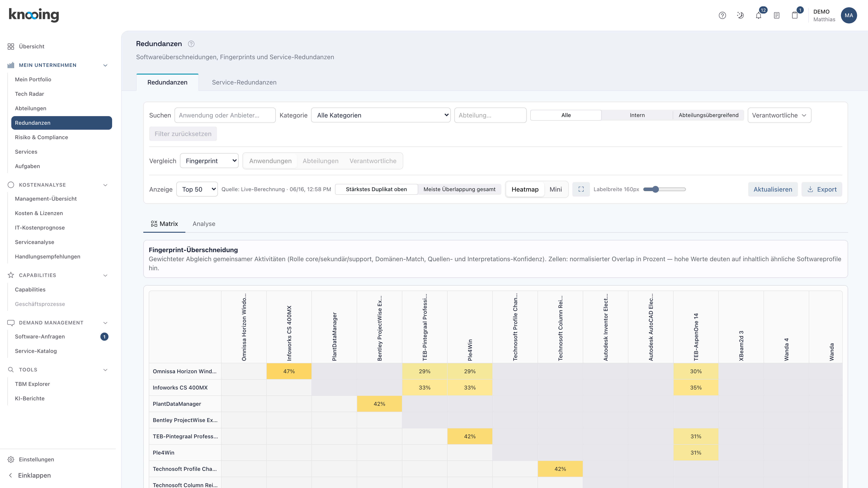Switch comparison to Abteilungen
Screen dimensions: 868x488
321,161
